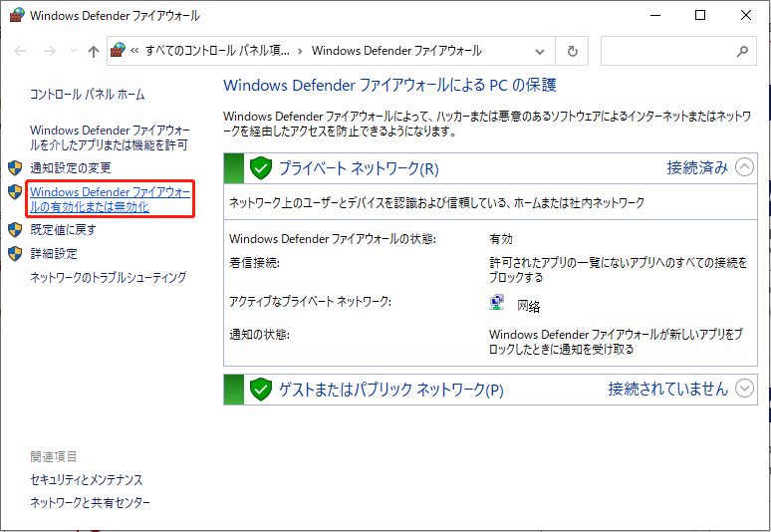Screen dimensions: 771x532
Task: Open ネットワークと共有センター link
Action: click(x=90, y=502)
